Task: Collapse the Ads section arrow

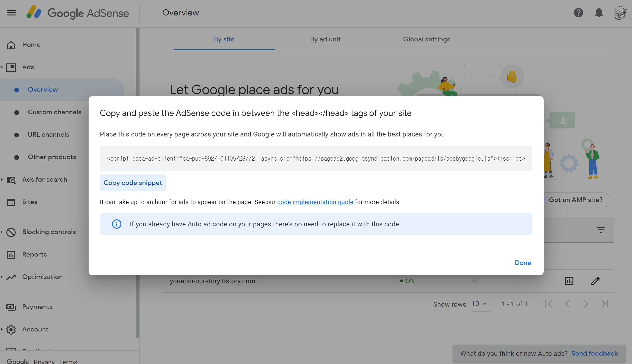Action: 2,67
